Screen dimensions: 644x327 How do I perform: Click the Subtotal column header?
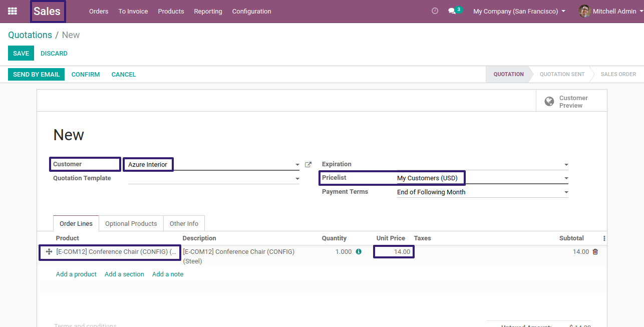[x=571, y=238]
